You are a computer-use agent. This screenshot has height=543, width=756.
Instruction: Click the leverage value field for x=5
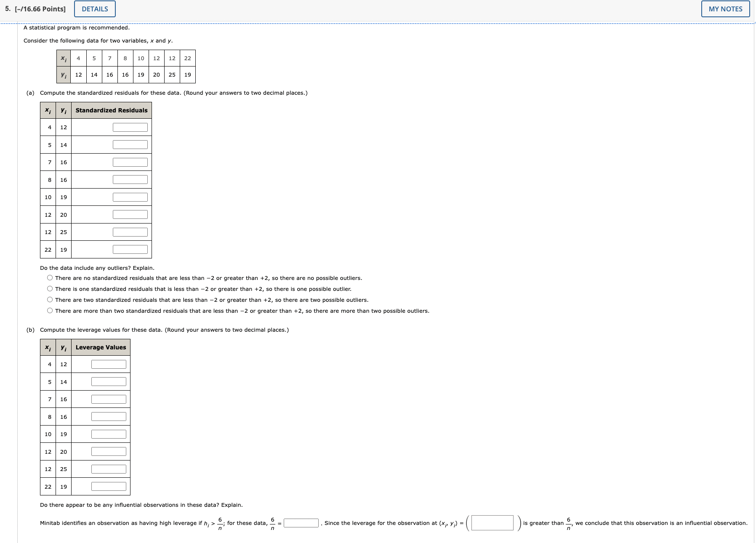click(108, 381)
